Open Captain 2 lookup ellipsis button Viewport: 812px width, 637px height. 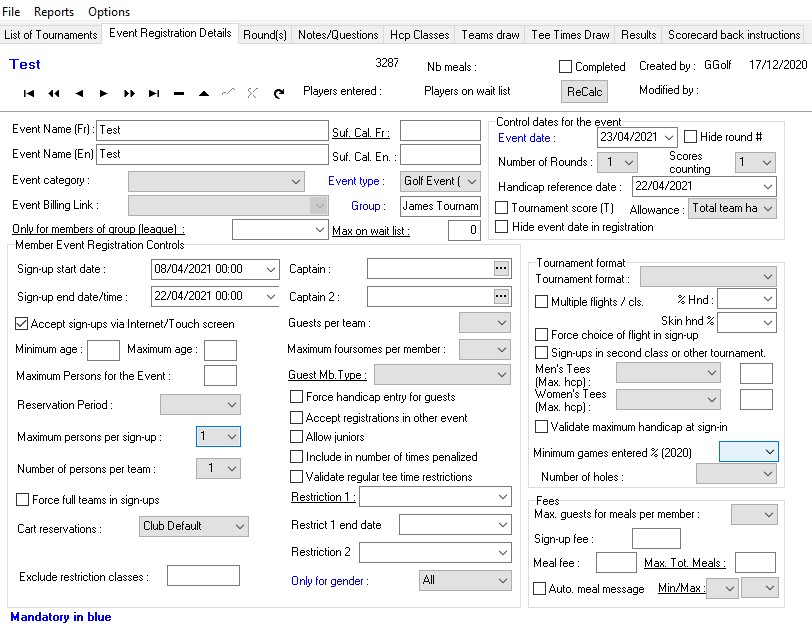pos(501,296)
